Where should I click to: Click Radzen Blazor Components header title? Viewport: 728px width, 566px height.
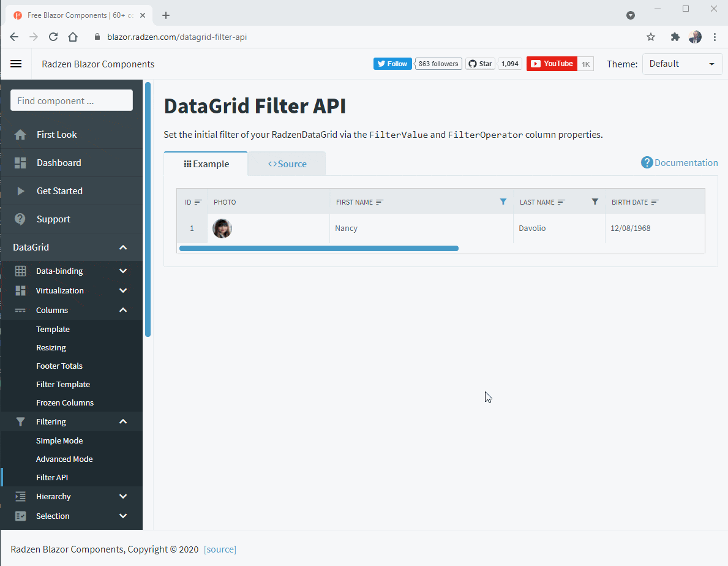click(98, 64)
